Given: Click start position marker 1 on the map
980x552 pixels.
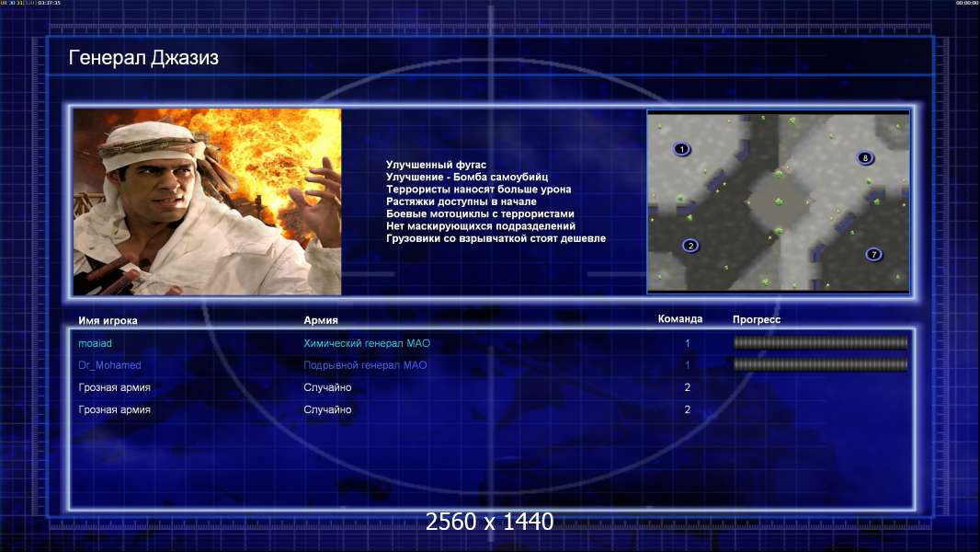Looking at the screenshot, I should 681,149.
